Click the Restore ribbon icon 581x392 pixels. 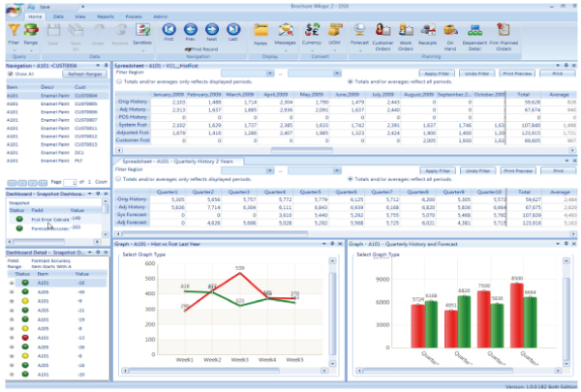120,31
